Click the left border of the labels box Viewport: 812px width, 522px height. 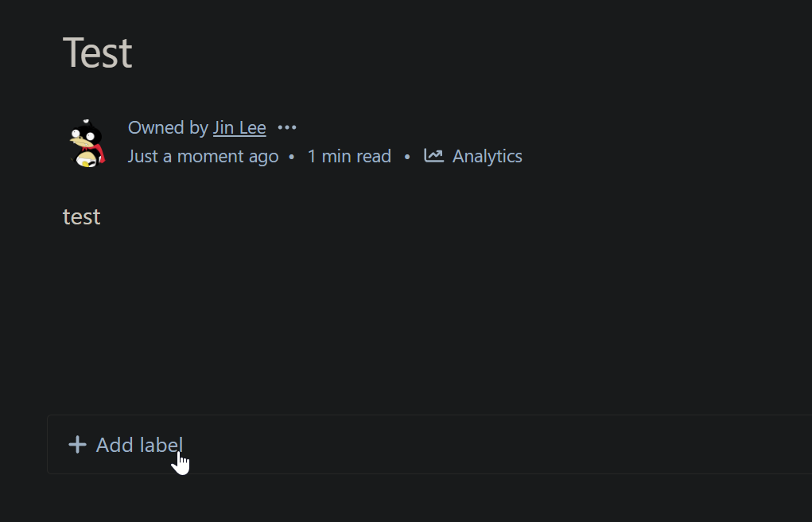point(48,445)
